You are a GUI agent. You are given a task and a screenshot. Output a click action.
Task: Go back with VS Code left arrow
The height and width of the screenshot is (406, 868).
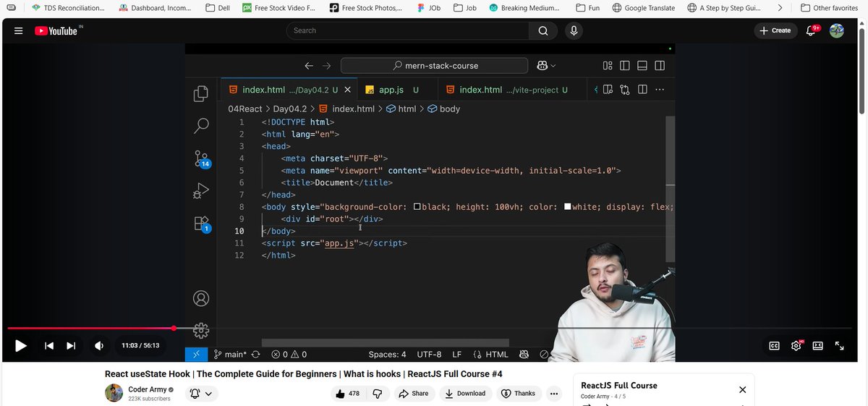click(309, 65)
